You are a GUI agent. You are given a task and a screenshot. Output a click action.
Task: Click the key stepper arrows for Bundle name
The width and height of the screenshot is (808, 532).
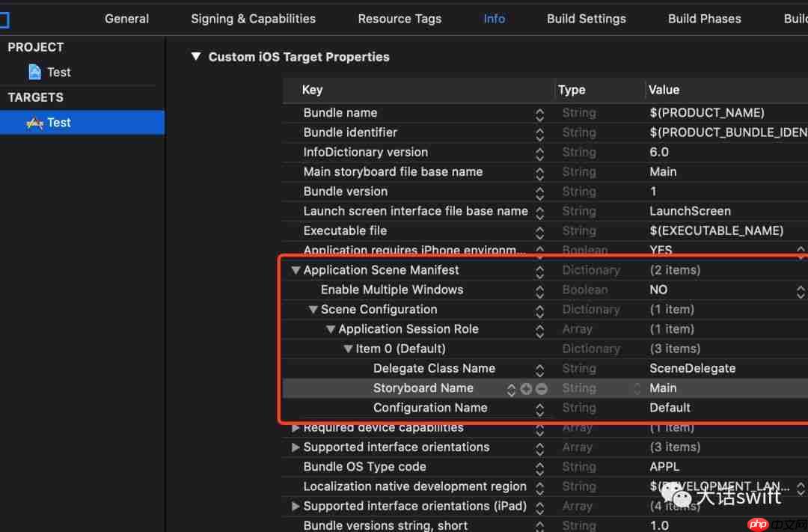[x=539, y=114]
